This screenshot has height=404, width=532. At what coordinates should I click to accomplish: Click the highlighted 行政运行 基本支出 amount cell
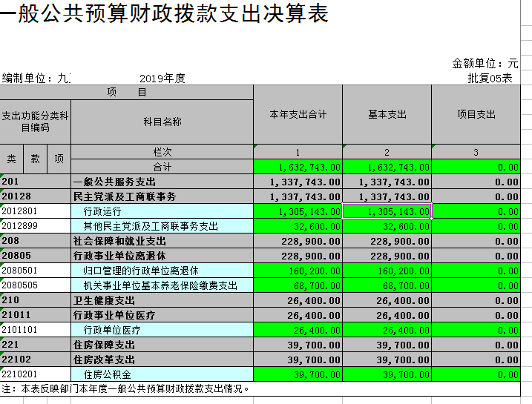pyautogui.click(x=387, y=211)
